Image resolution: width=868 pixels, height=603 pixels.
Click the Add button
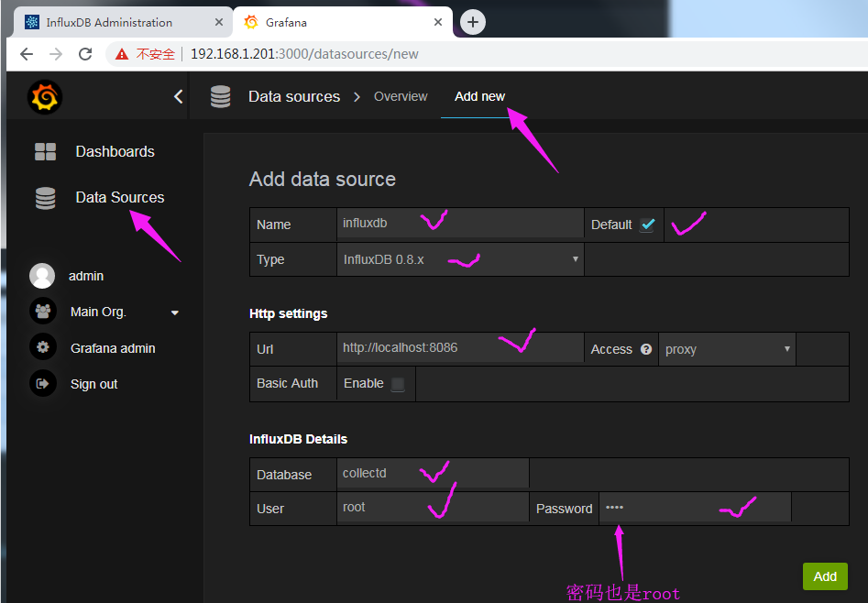(x=825, y=576)
